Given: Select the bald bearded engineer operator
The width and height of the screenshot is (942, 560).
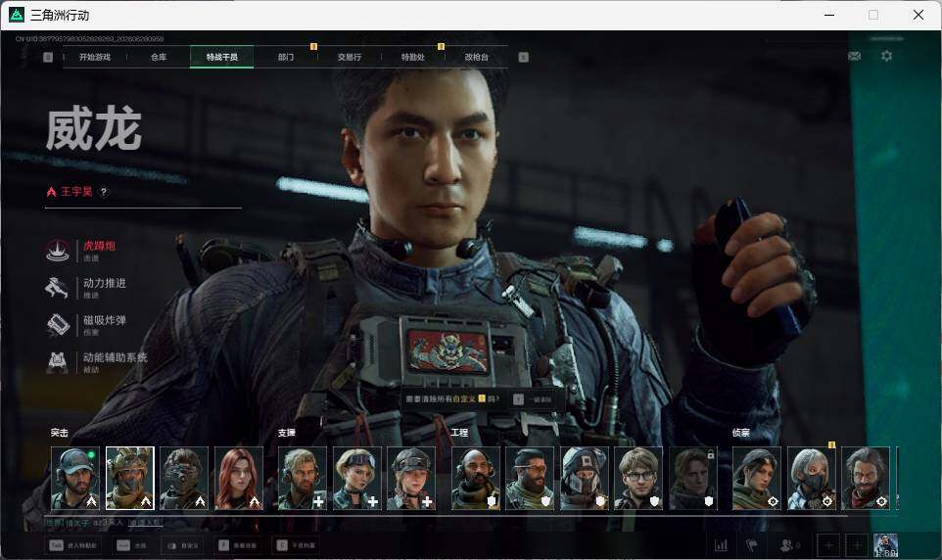Looking at the screenshot, I should coord(475,479).
